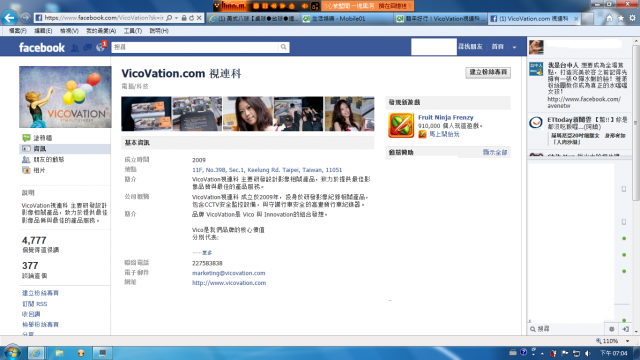
Task: Click the Keelung Rd. Taipei address link
Action: click(267, 170)
